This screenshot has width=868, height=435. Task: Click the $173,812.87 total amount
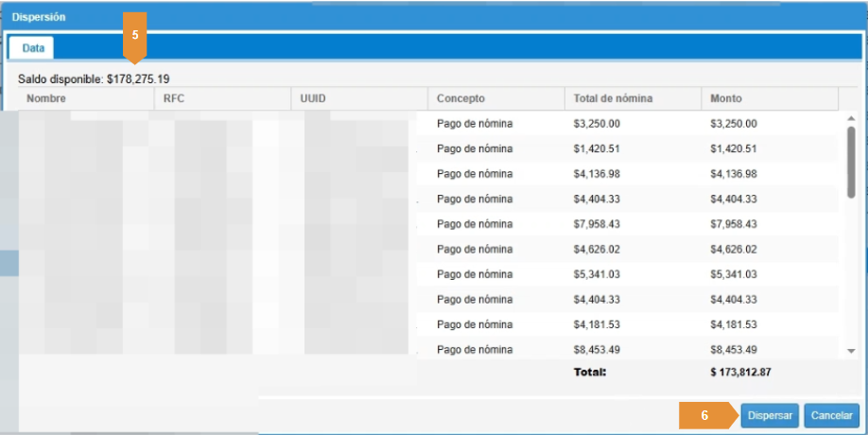click(x=740, y=372)
